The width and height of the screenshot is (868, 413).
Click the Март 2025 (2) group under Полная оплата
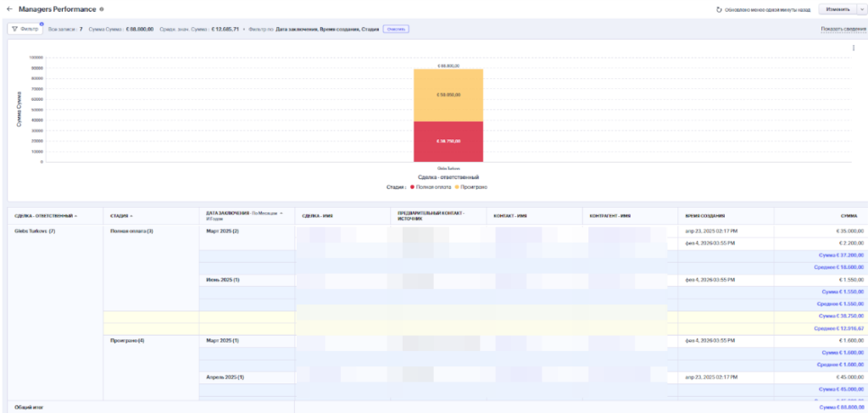pos(224,231)
